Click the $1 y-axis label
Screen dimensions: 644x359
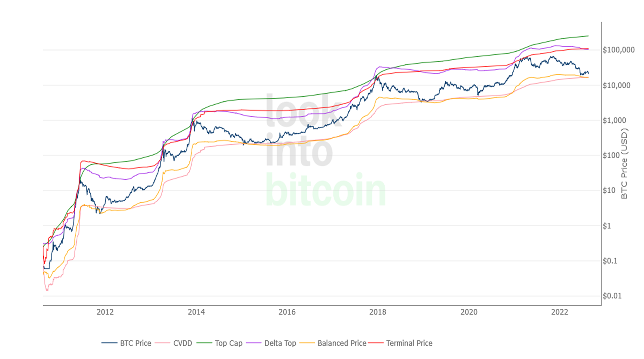[607, 226]
